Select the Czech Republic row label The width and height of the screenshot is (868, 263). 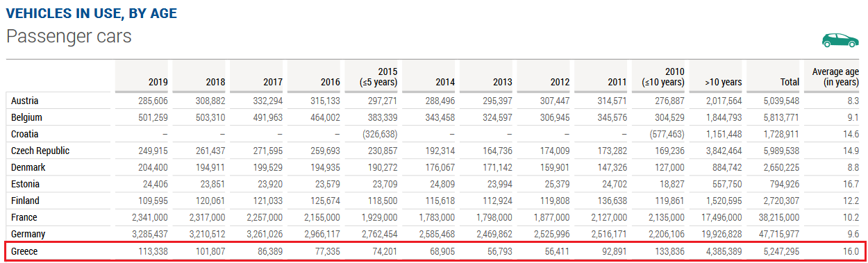coord(40,151)
